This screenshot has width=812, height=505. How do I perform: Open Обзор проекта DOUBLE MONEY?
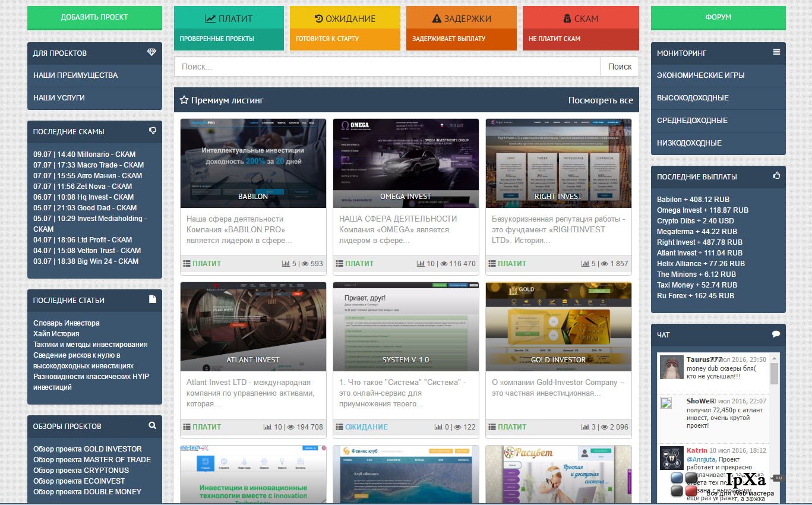87,492
